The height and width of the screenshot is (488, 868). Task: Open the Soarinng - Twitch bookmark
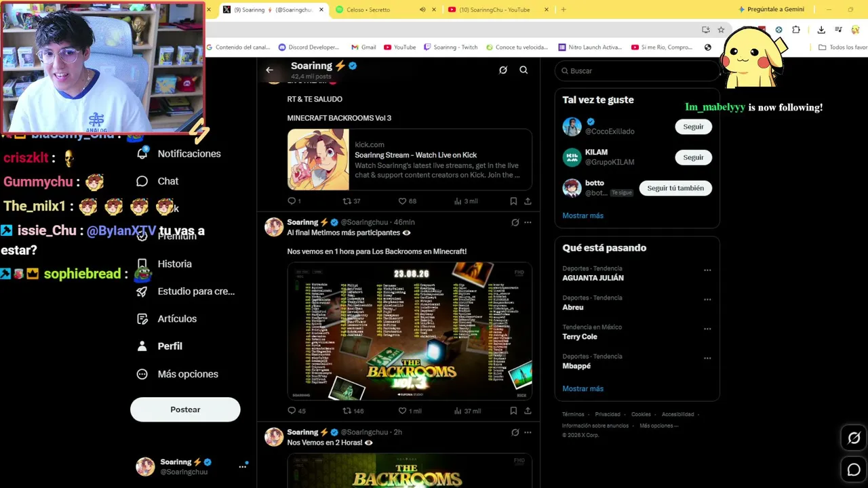pos(450,47)
